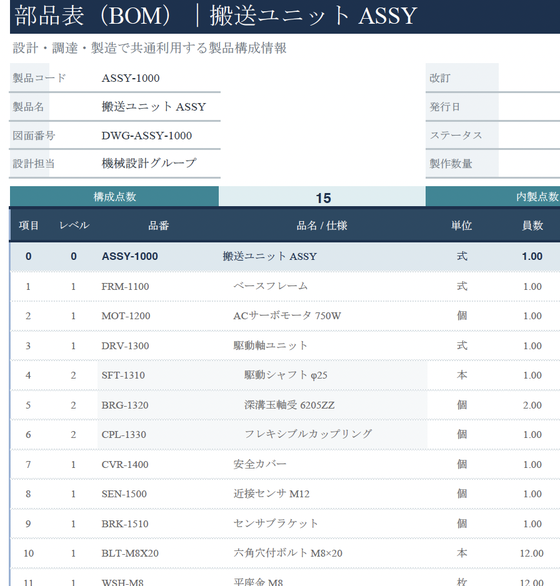Click the 員数 column header
The image size is (560, 586).
pyautogui.click(x=532, y=225)
